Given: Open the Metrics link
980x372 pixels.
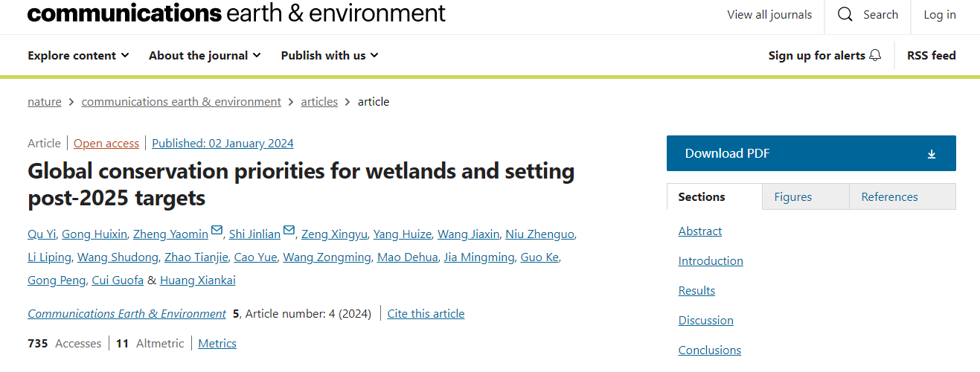Looking at the screenshot, I should [217, 343].
